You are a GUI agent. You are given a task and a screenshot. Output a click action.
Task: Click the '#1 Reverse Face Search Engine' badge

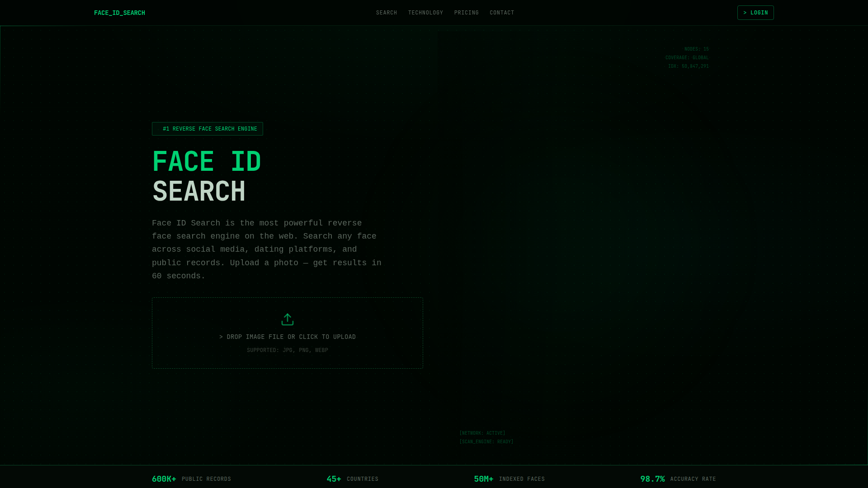(x=208, y=129)
